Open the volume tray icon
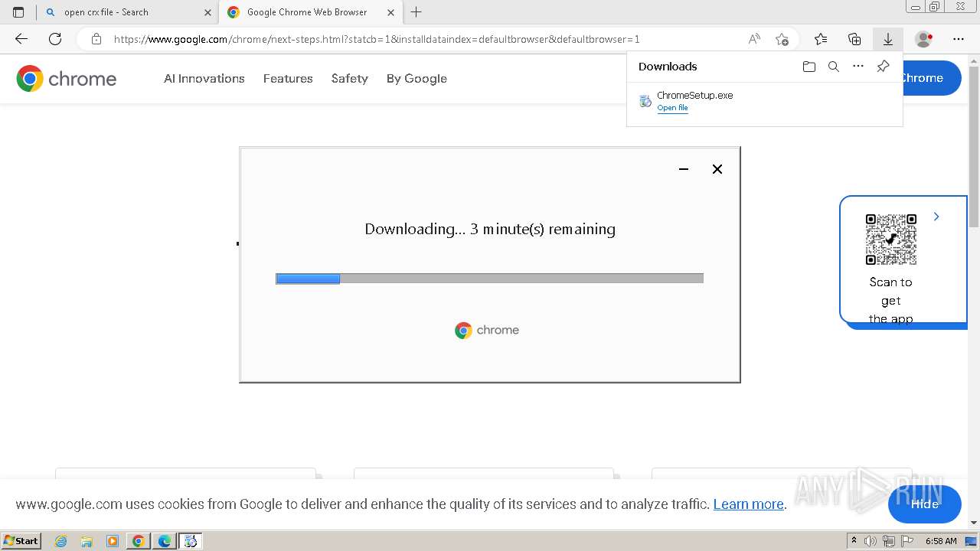980x551 pixels. click(871, 541)
